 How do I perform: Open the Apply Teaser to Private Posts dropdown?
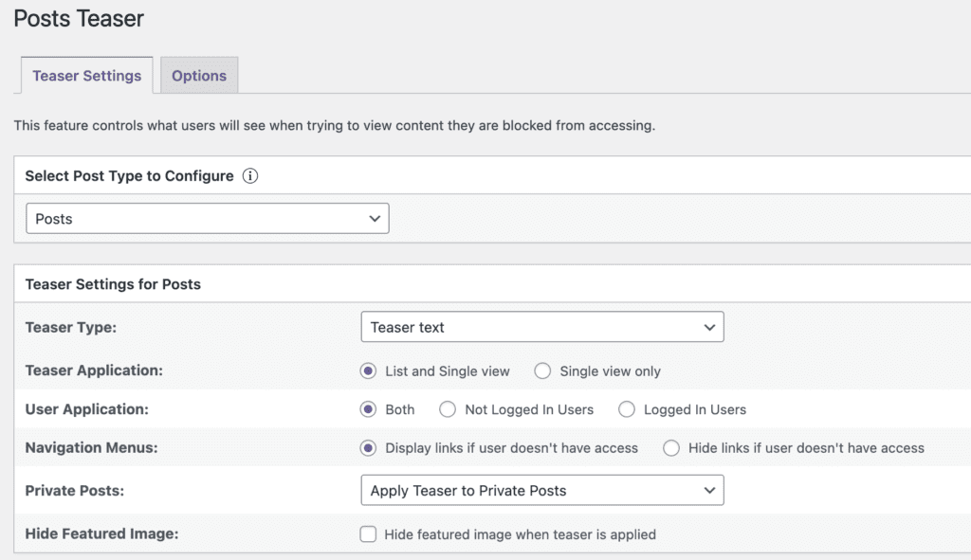541,491
